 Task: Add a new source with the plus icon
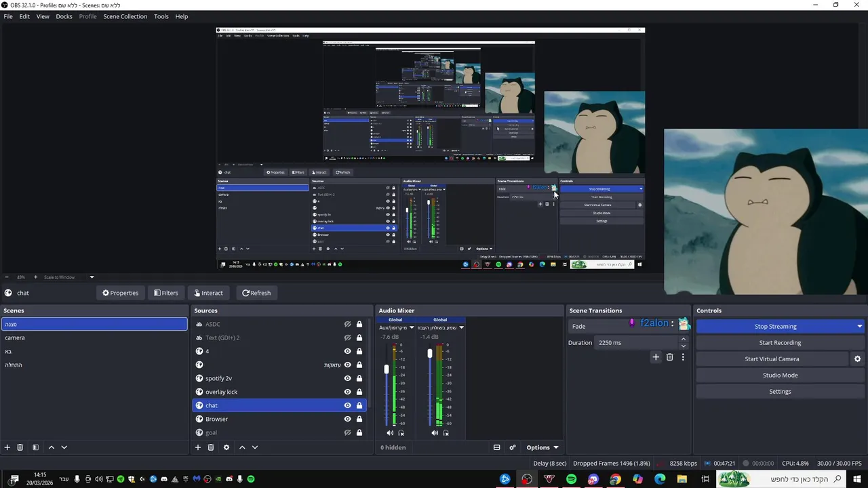[x=198, y=447]
